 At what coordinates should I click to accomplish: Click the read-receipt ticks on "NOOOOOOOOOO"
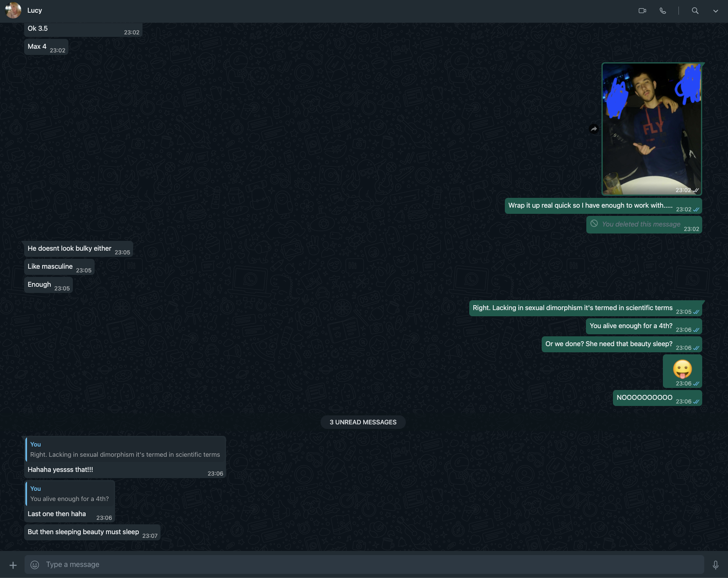pyautogui.click(x=696, y=402)
